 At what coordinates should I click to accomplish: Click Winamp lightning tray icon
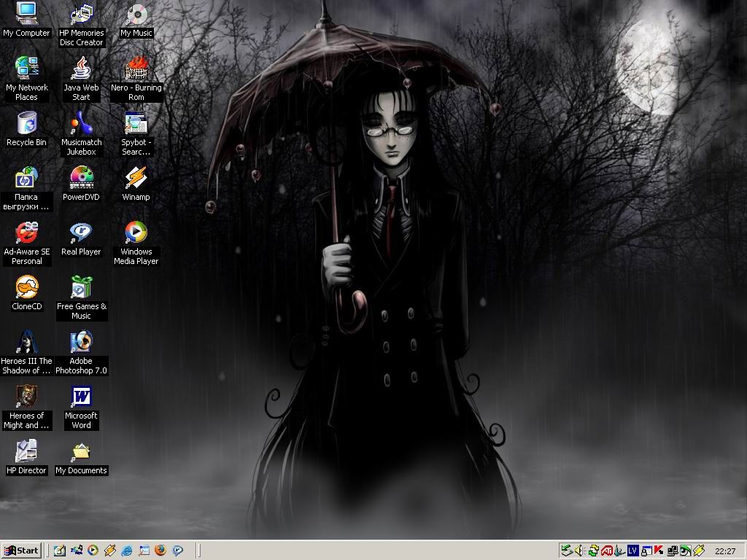point(698,551)
